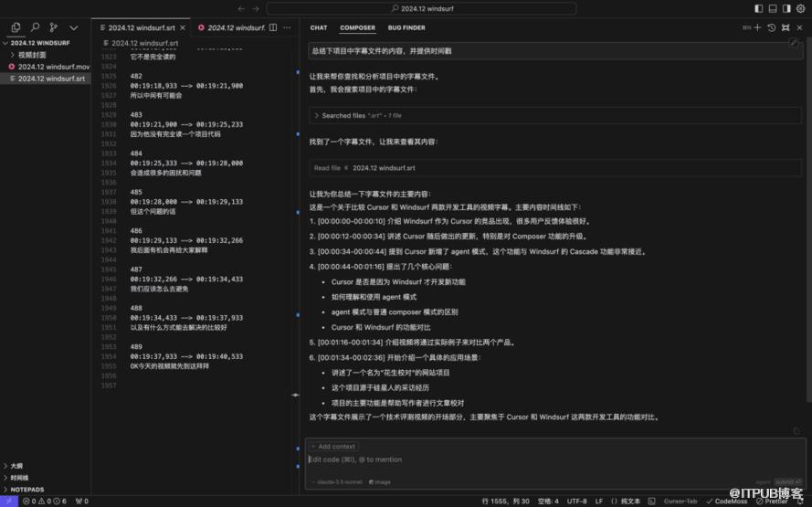This screenshot has width=812, height=507.
Task: Click the 2024.12 windsurf command search bar
Action: [421, 8]
